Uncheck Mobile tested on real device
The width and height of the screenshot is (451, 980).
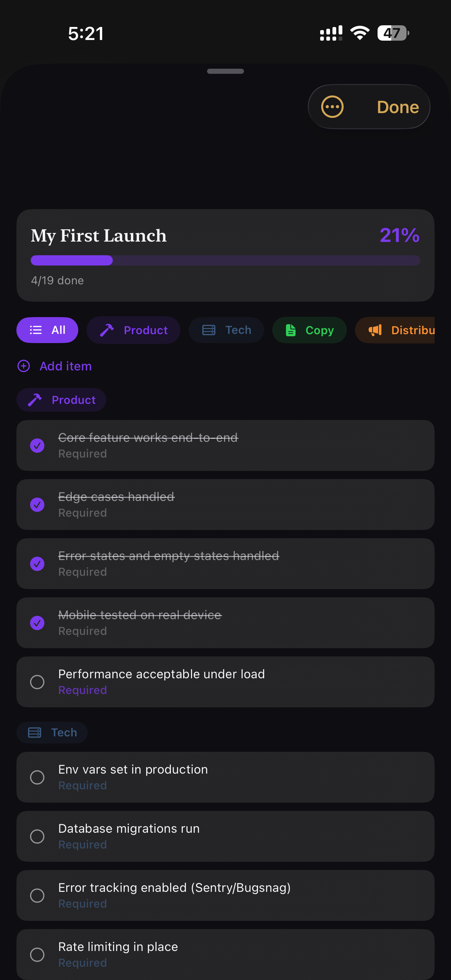click(x=37, y=623)
